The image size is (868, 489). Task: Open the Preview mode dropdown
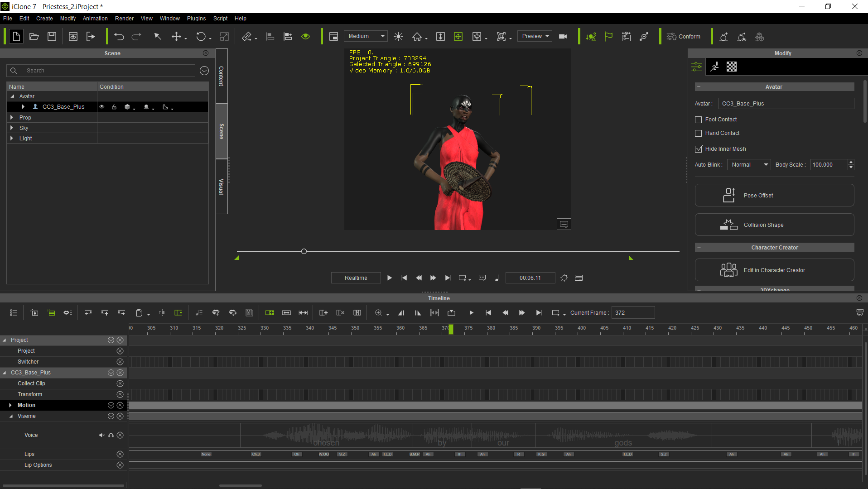pyautogui.click(x=535, y=36)
